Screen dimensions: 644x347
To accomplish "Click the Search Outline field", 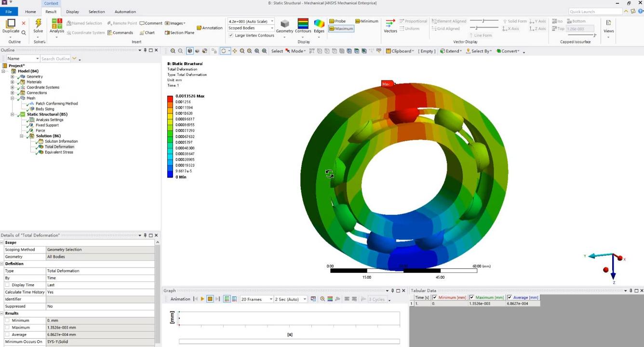I will click(x=55, y=59).
